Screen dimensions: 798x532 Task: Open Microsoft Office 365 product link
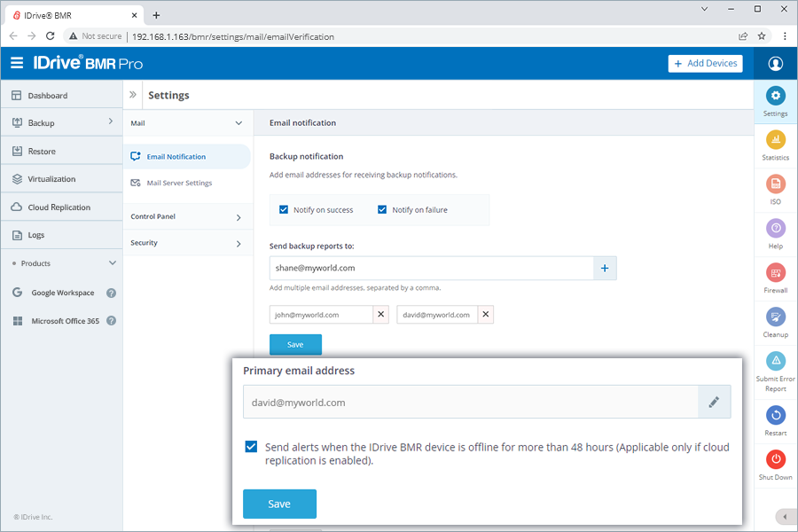[65, 321]
